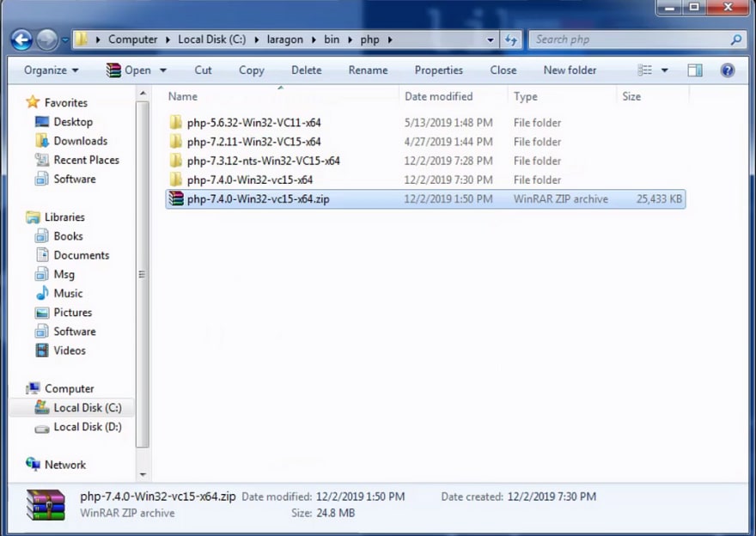Viewport: 756px width, 536px height.
Task: Select Local Disk (C:) in navigation pane
Action: pos(88,408)
